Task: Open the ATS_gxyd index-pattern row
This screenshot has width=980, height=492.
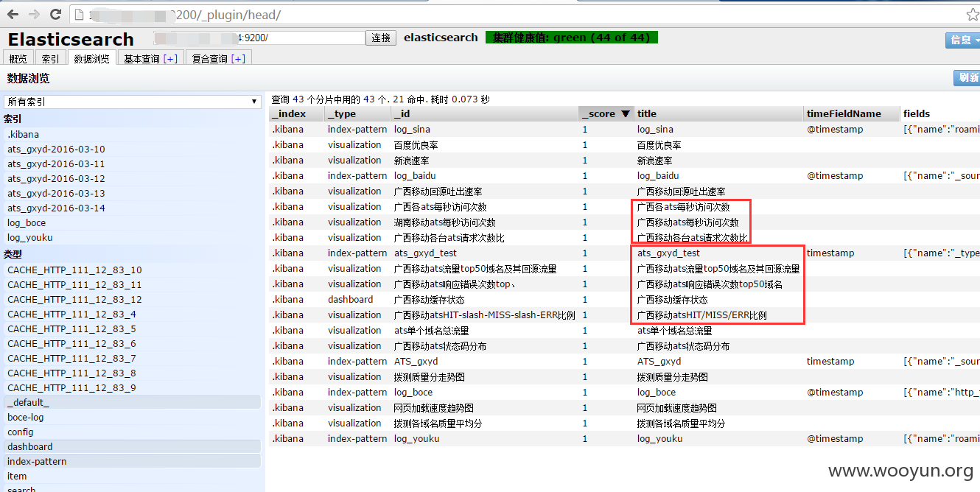Action: [625, 362]
